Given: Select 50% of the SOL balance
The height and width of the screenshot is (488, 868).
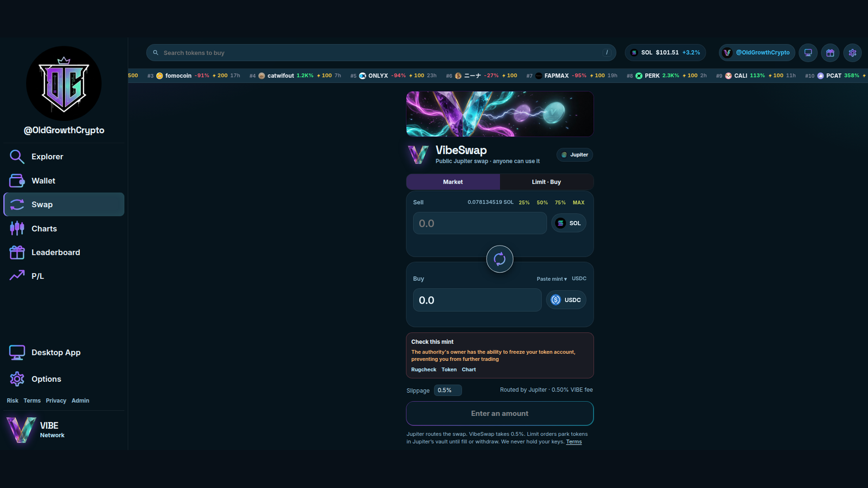Looking at the screenshot, I should (x=542, y=202).
